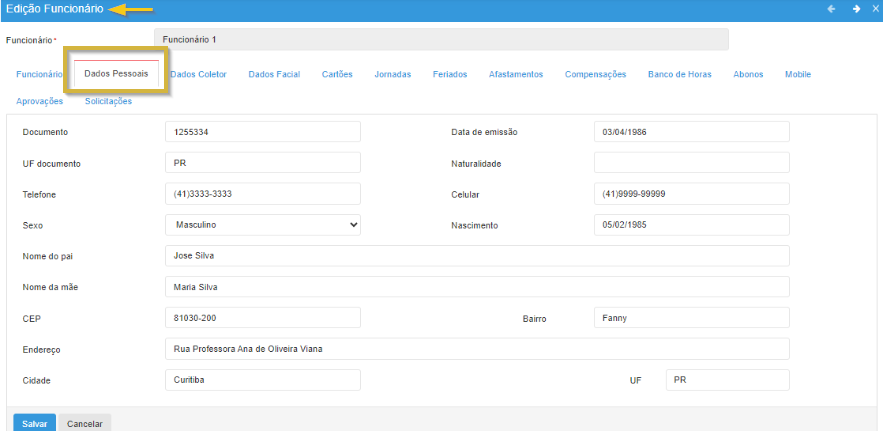Edit the CEP field

pyautogui.click(x=262, y=318)
